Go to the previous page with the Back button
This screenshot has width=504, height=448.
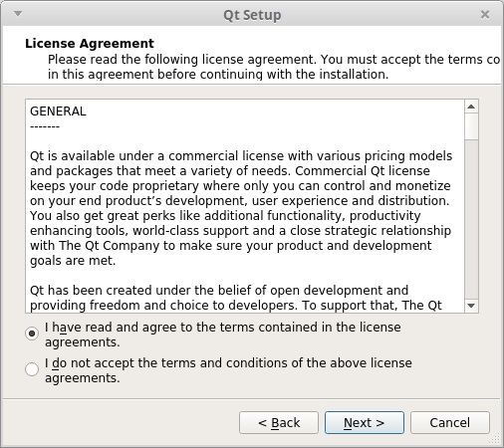279,423
